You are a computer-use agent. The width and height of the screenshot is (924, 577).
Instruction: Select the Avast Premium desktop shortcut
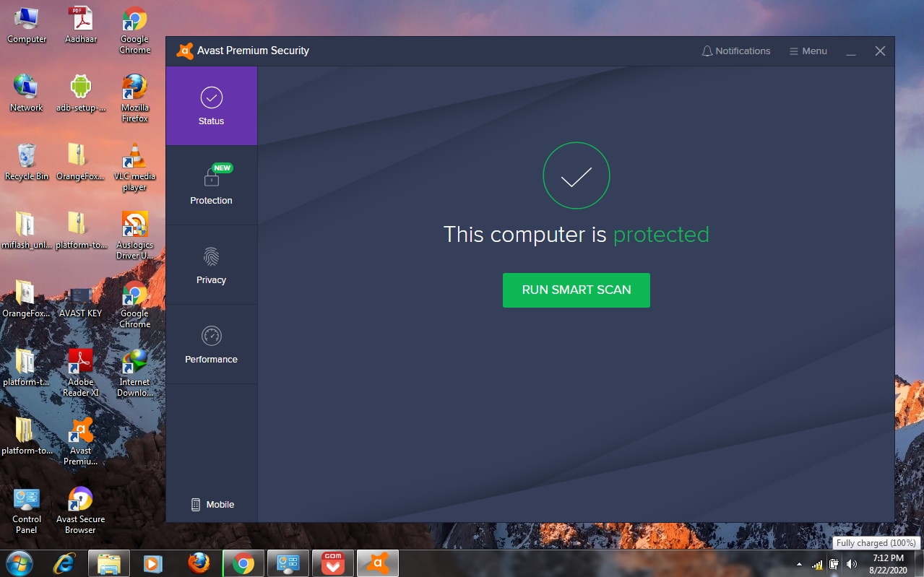81,442
